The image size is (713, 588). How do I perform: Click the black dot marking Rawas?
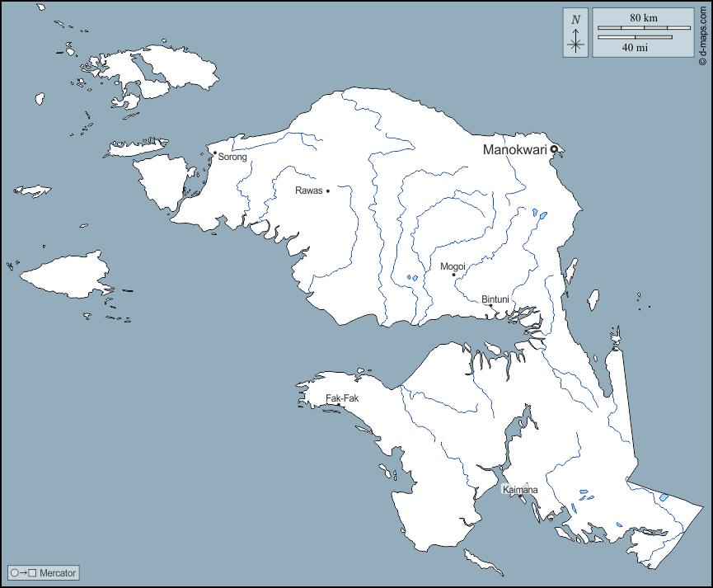[x=328, y=191]
